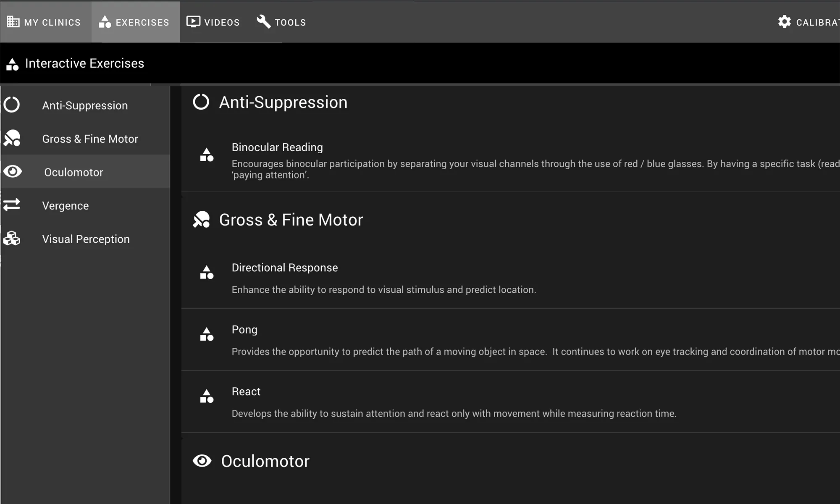Click the Anti-Suppression ring icon in sidebar
The height and width of the screenshot is (504, 840).
point(12,105)
